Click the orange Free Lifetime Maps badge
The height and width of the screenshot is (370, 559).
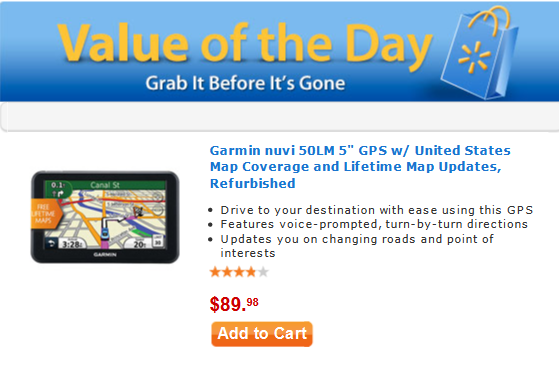(46, 214)
